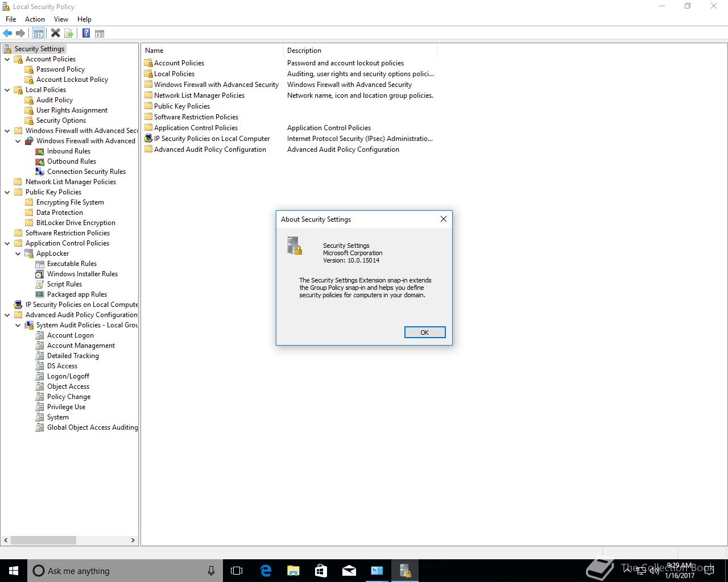Click Password Policy folder icon in tree

tap(29, 69)
